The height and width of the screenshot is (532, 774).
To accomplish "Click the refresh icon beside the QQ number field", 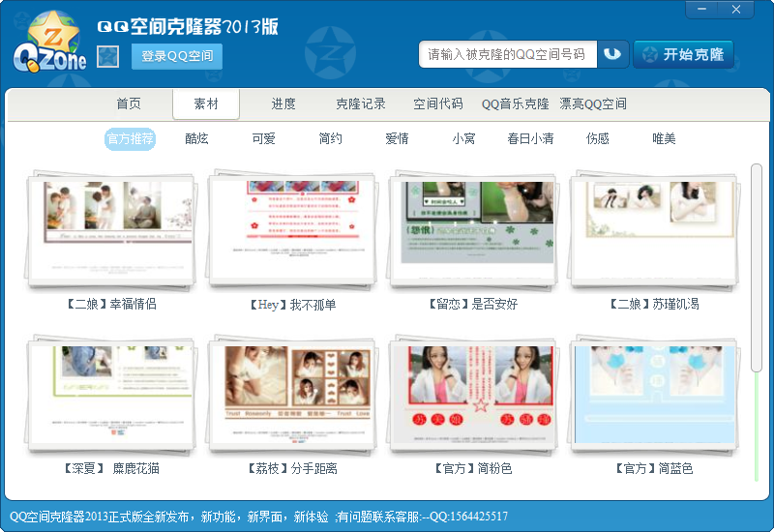I will pyautogui.click(x=612, y=54).
